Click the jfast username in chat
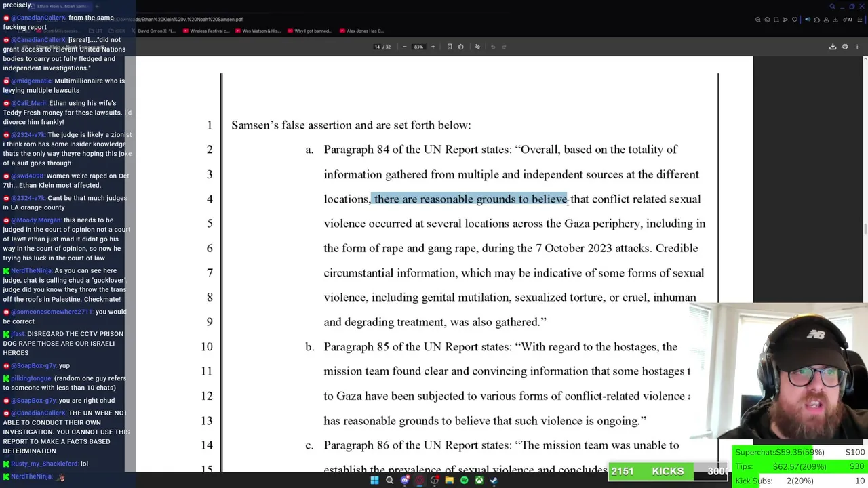The height and width of the screenshot is (488, 868). [17, 333]
